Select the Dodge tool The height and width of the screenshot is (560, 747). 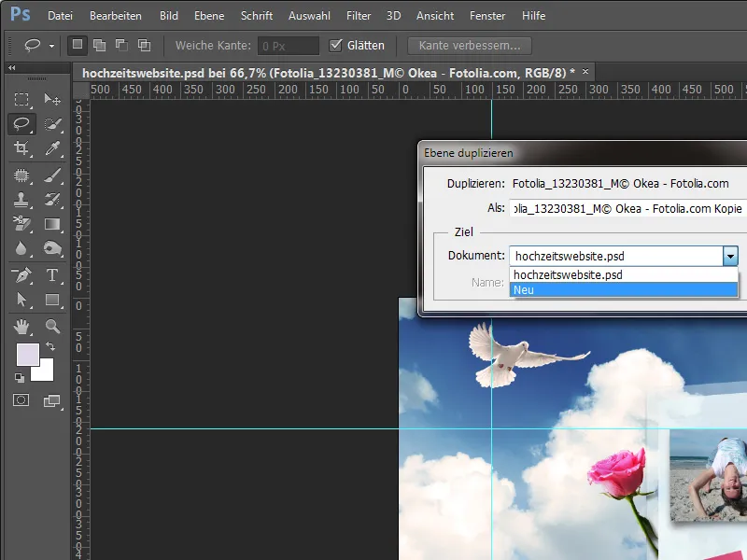tap(52, 248)
